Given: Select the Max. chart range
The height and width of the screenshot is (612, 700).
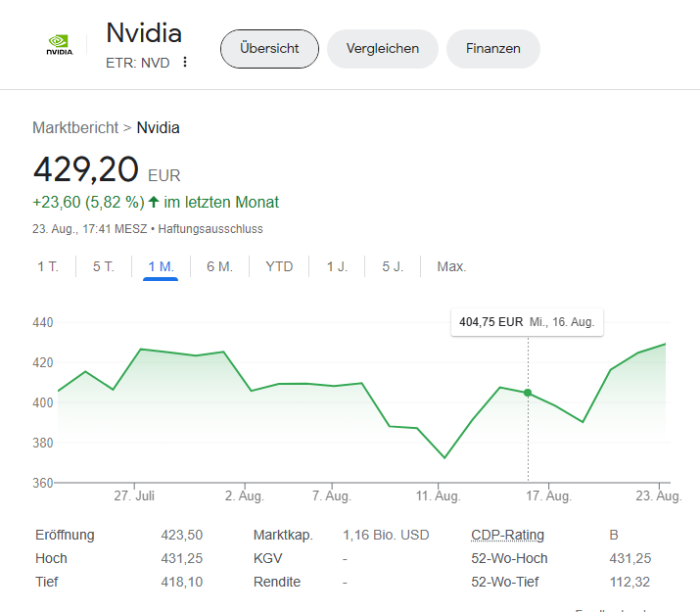Looking at the screenshot, I should 451,266.
